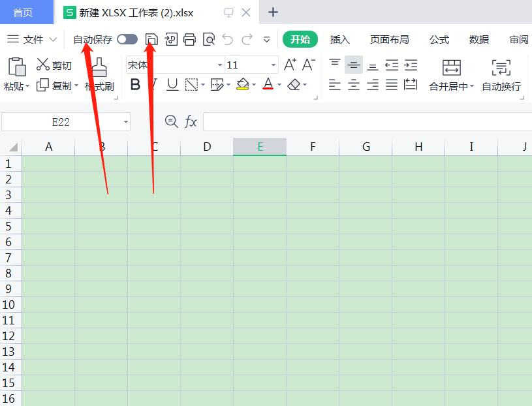
Task: Click the 自动换行 wrap text button
Action: [x=501, y=75]
